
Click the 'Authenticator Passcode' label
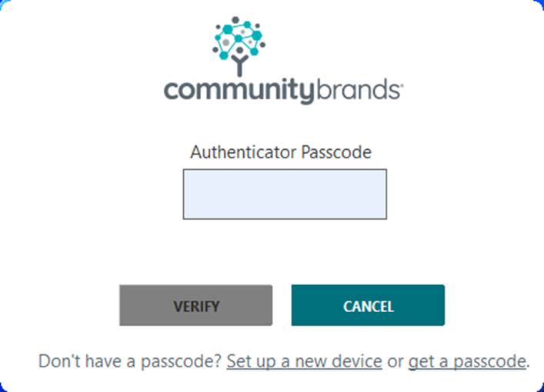coord(281,152)
